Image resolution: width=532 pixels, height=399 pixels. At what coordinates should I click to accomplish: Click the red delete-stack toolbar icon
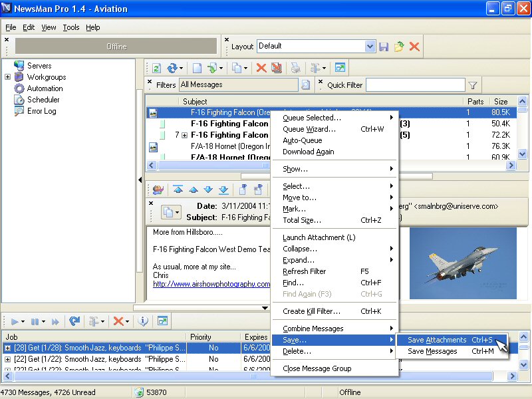click(277, 68)
